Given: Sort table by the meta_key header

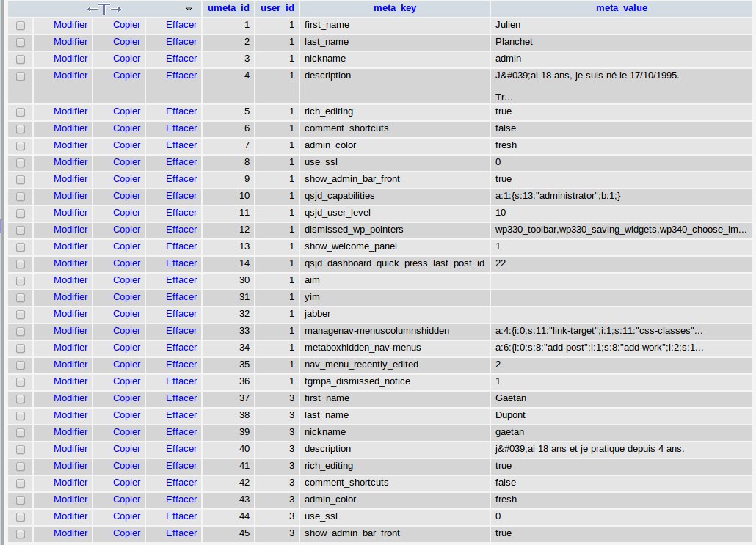Looking at the screenshot, I should [395, 9].
